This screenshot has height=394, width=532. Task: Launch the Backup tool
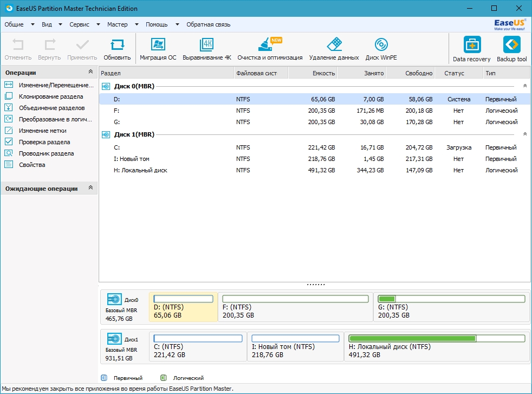coord(511,49)
